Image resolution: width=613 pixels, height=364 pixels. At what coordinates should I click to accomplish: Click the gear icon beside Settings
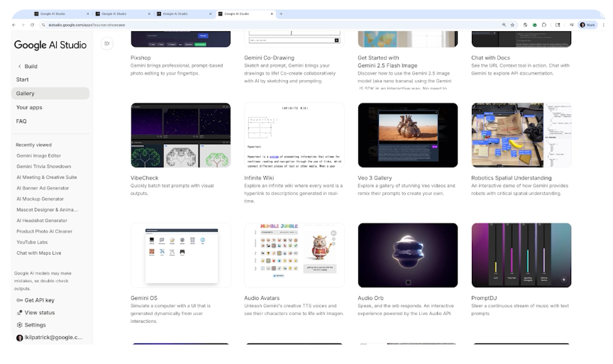point(20,325)
